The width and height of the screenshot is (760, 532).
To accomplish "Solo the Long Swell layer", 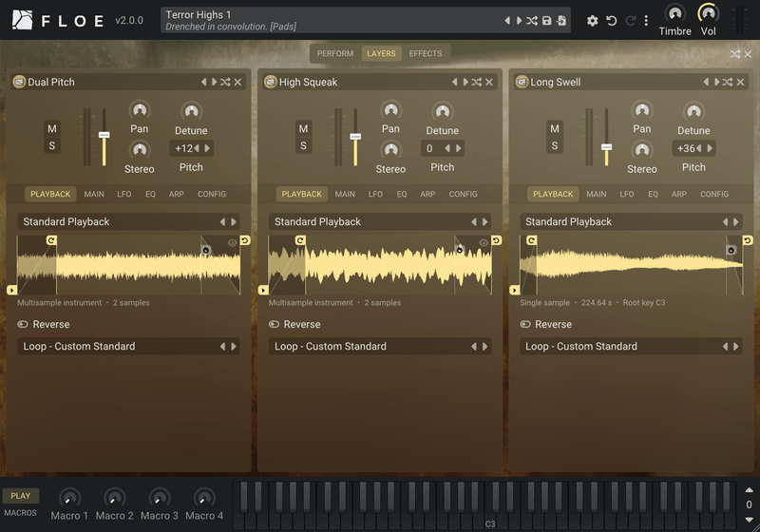I will tap(555, 145).
